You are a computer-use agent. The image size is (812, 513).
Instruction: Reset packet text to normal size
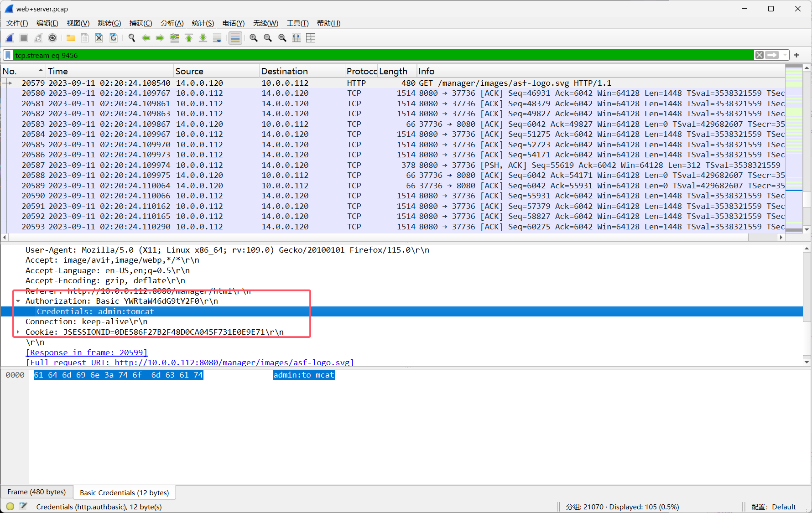point(282,38)
